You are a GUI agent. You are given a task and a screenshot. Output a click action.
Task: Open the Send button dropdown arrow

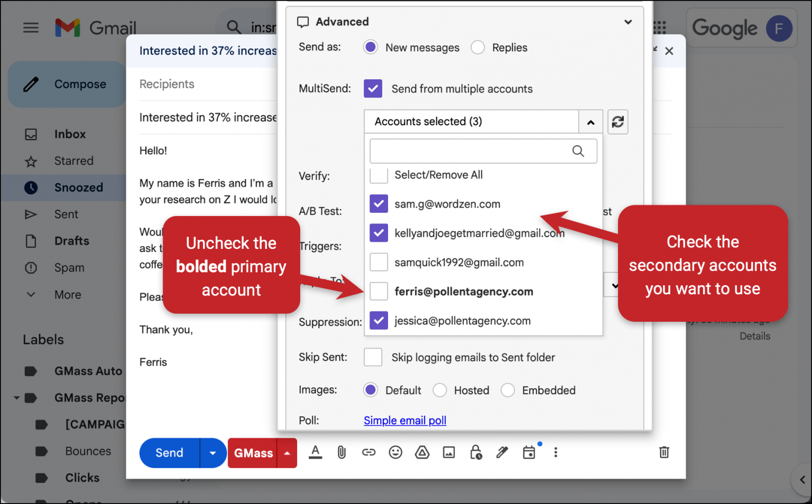click(213, 453)
